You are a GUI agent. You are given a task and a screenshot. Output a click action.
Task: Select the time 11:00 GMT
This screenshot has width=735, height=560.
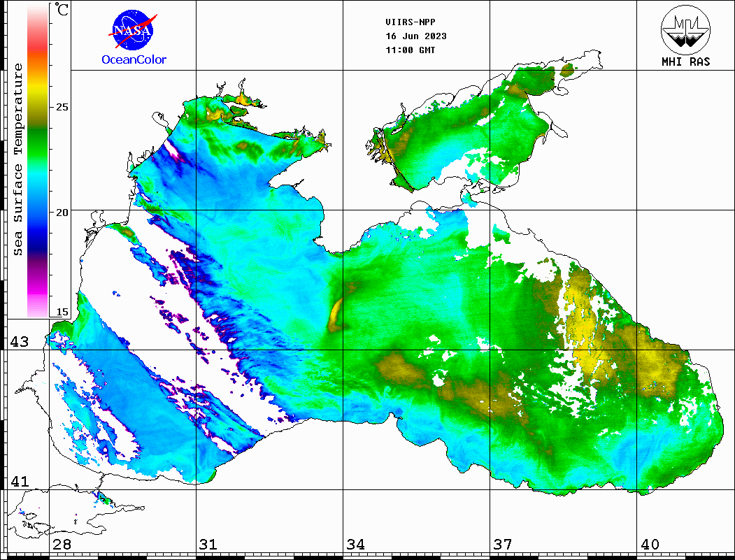[410, 50]
